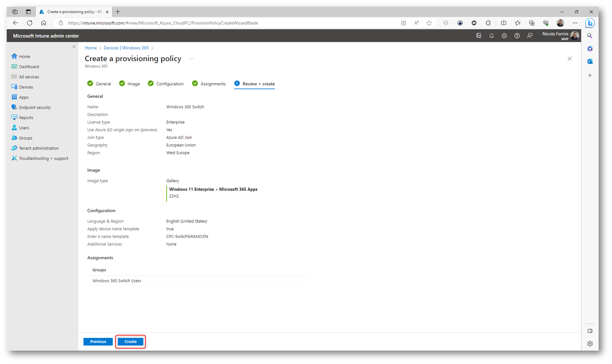Open the notifications bell icon
The image size is (612, 364).
click(491, 36)
